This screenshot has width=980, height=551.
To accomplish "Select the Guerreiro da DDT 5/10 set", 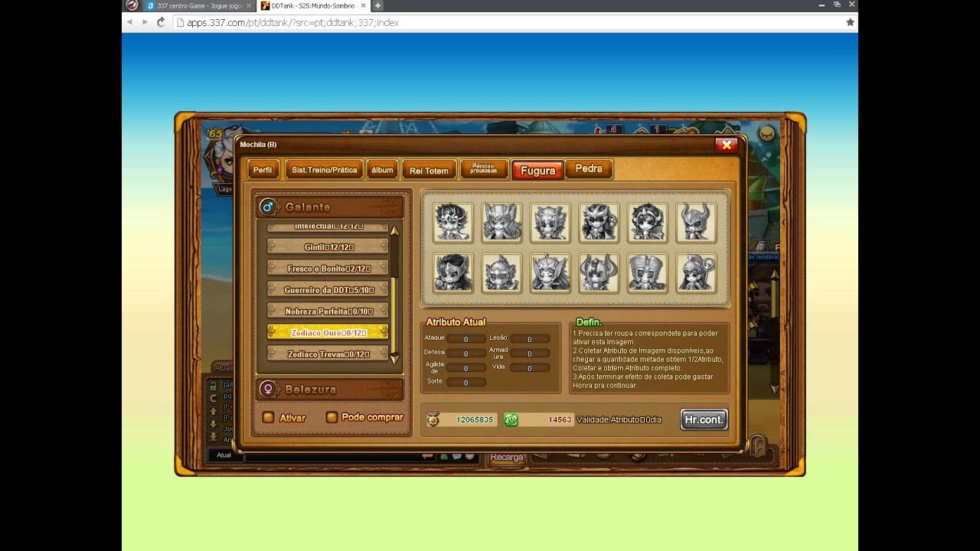I will tap(328, 290).
